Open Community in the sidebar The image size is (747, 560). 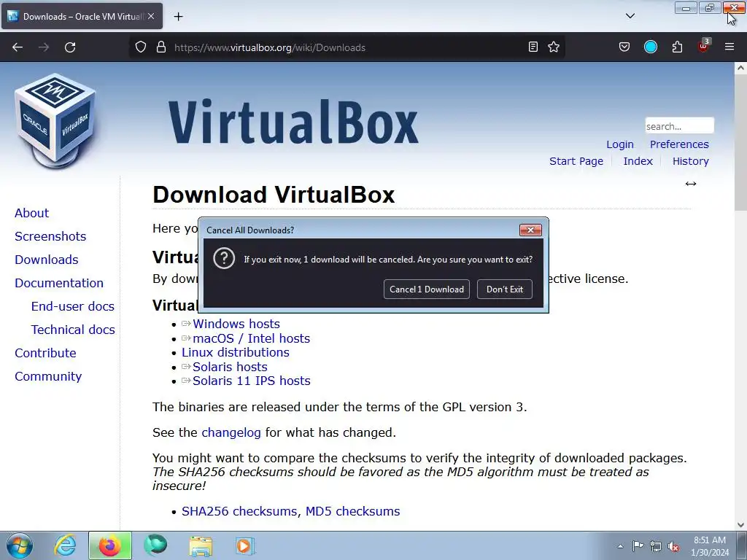coord(48,376)
